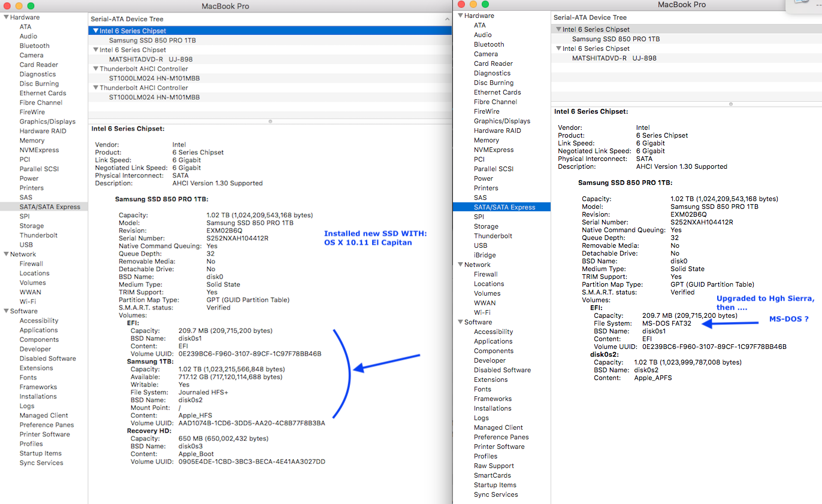Open Ethernet Cards in the left window sidebar
822x504 pixels.
click(43, 93)
